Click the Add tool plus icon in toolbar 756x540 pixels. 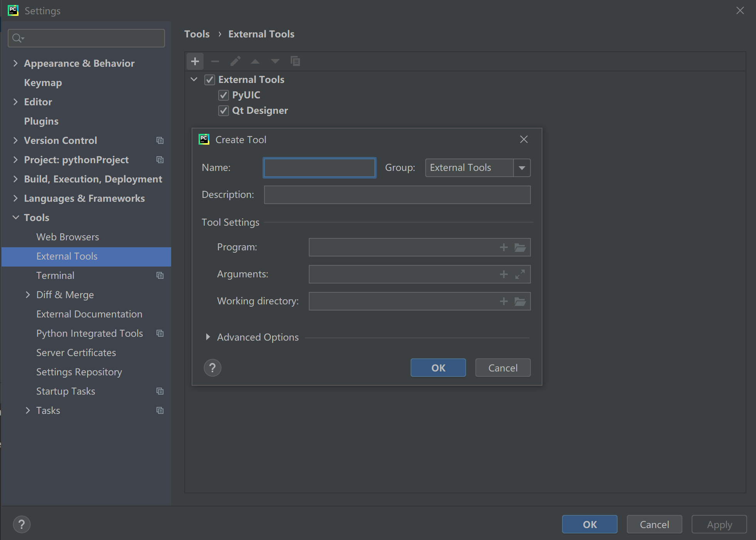pos(195,61)
